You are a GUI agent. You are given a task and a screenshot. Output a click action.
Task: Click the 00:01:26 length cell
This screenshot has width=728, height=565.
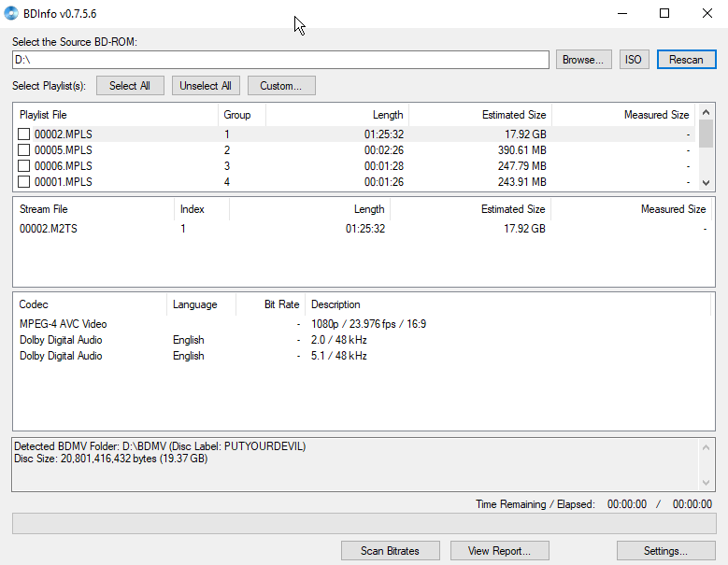coord(384,181)
